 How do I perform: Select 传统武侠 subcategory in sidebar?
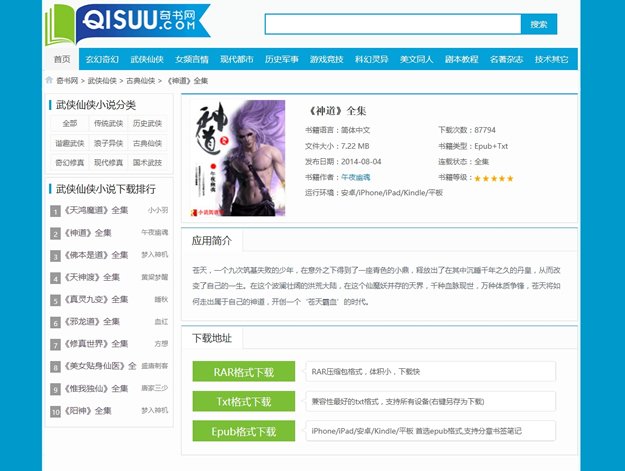click(108, 124)
